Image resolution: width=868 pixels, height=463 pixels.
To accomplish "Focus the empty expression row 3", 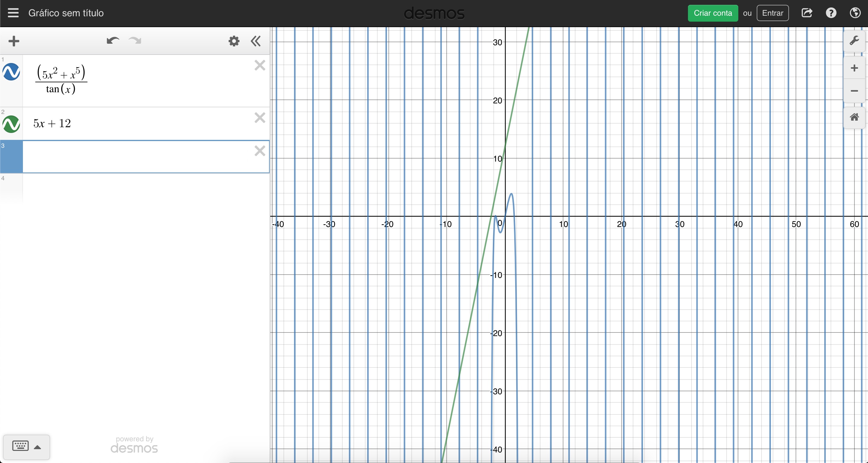I will pos(146,156).
